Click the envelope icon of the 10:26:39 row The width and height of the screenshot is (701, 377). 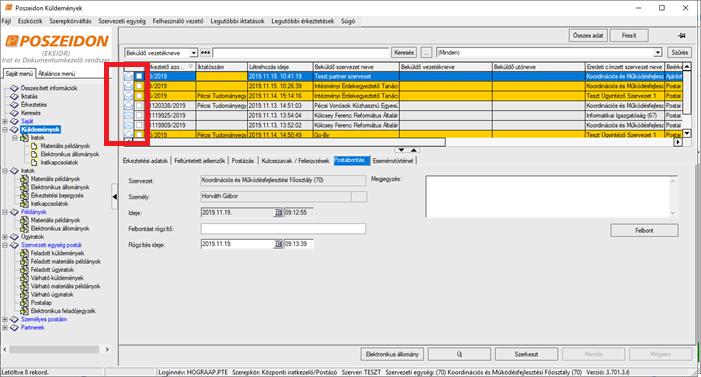point(129,86)
